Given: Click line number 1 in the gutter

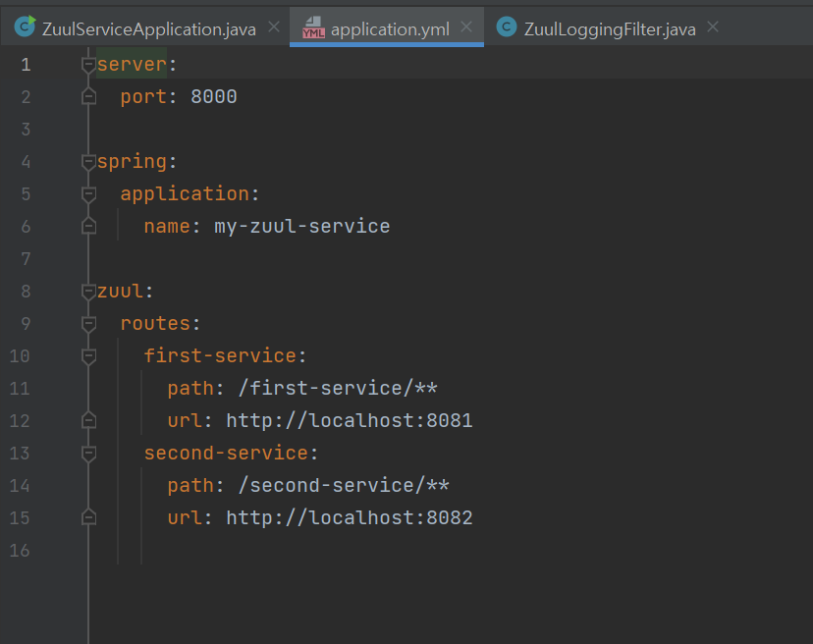Looking at the screenshot, I should pos(26,65).
